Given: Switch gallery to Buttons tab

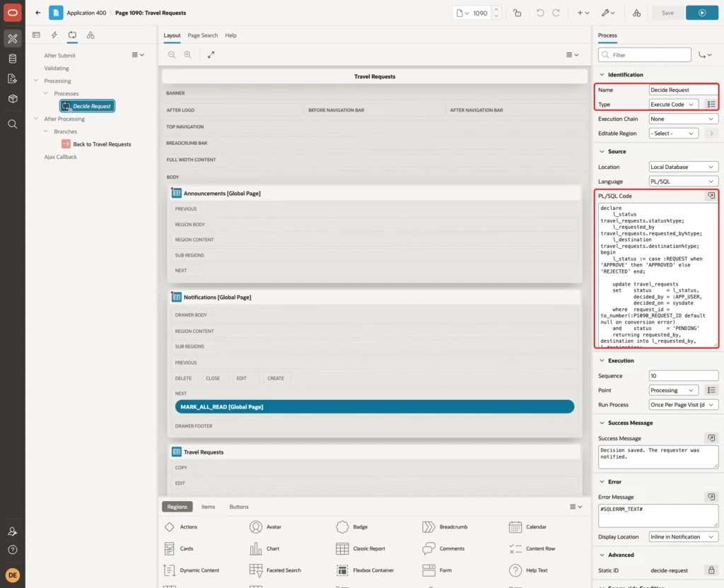Looking at the screenshot, I should tap(239, 507).
